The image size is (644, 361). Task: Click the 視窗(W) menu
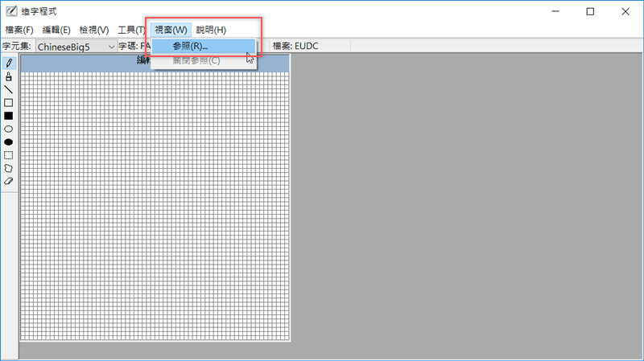tap(171, 30)
